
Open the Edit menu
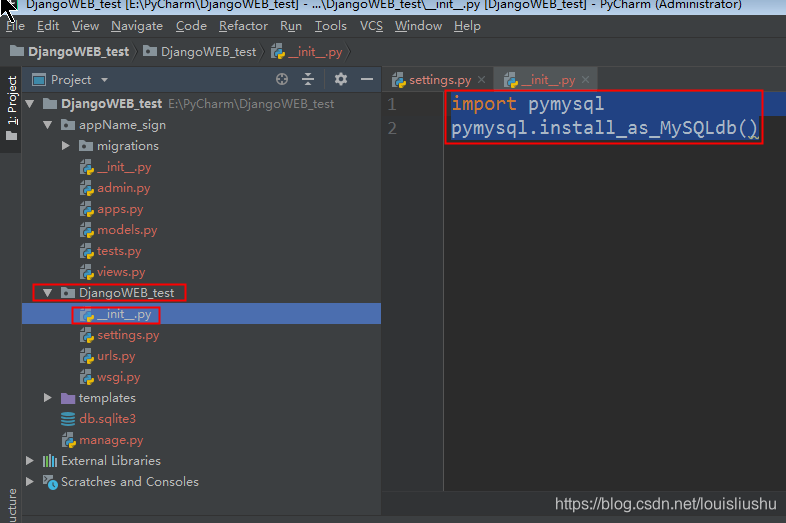click(x=48, y=26)
